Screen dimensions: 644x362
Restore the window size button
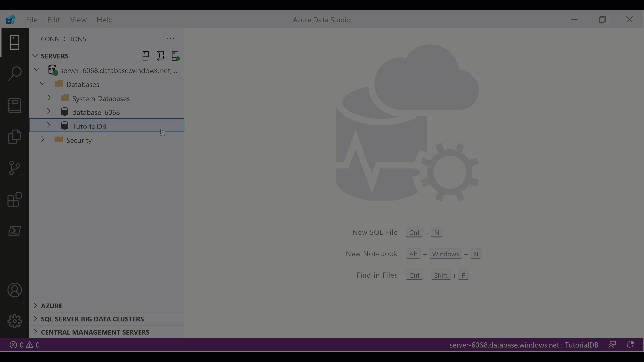pyautogui.click(x=602, y=20)
